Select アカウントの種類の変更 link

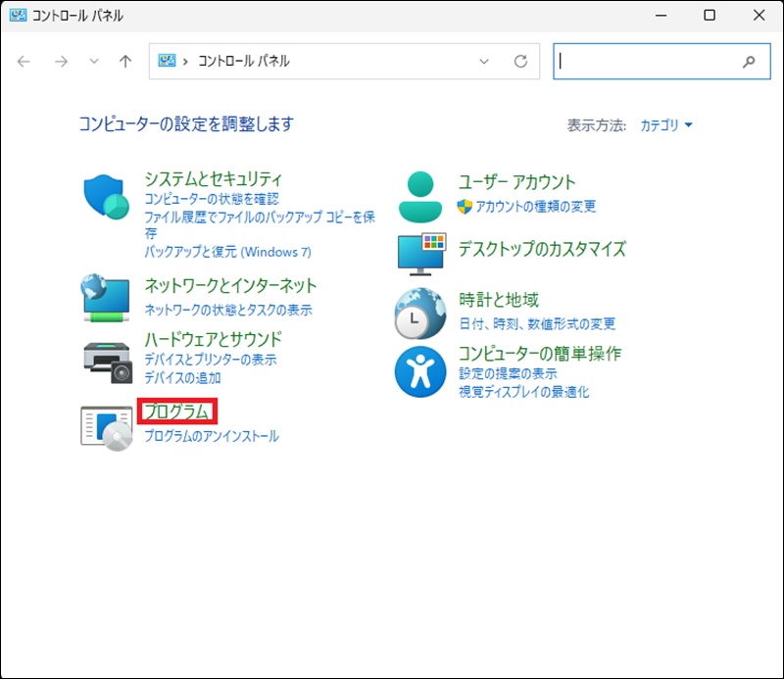point(535,207)
